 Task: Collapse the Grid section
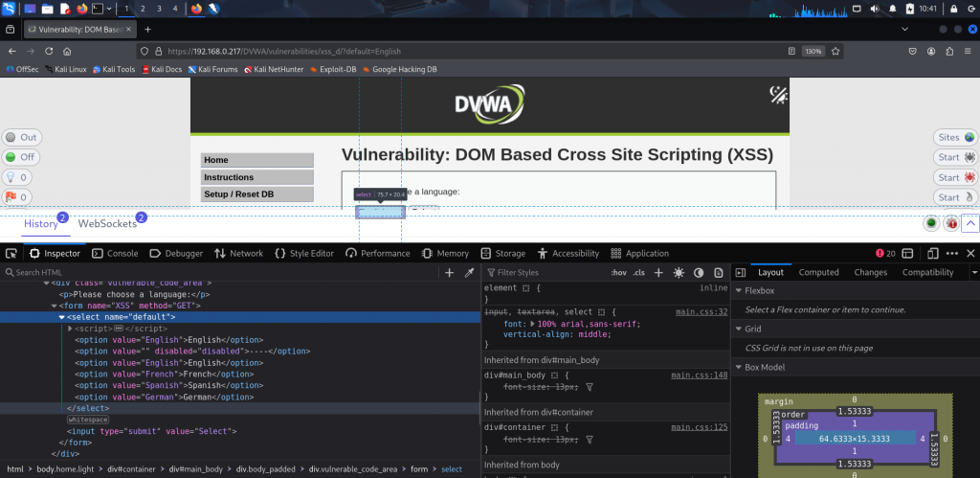point(738,330)
